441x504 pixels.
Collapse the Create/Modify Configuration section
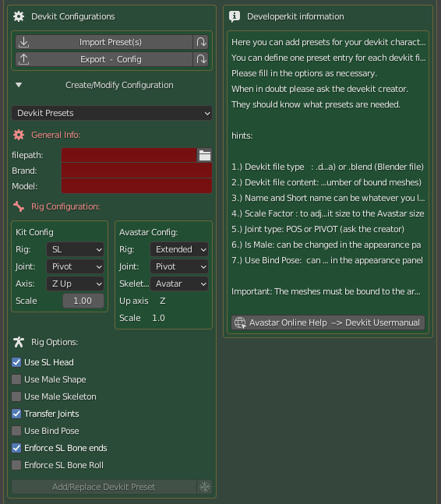(19, 85)
